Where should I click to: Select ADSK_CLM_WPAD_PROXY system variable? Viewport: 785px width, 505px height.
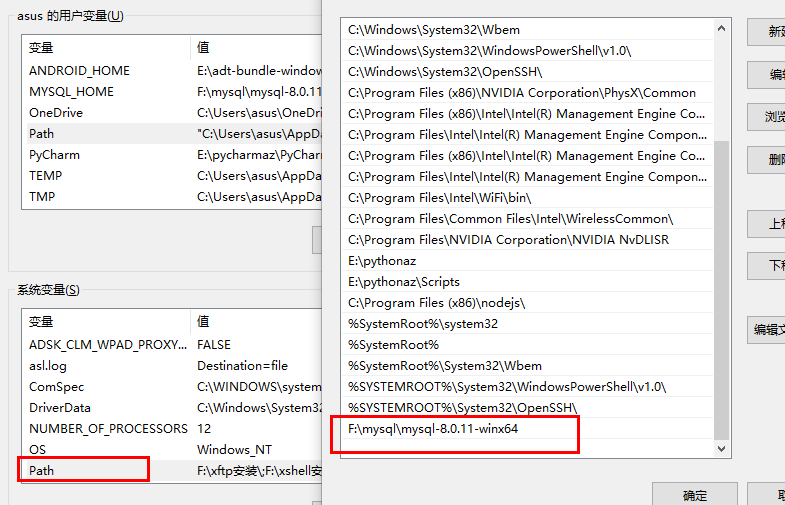(x=174, y=345)
